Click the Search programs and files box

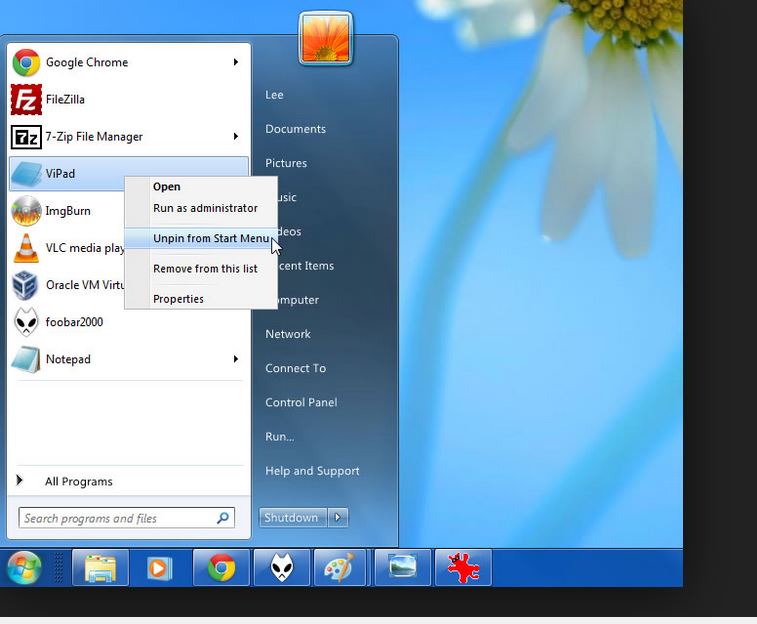(116, 518)
